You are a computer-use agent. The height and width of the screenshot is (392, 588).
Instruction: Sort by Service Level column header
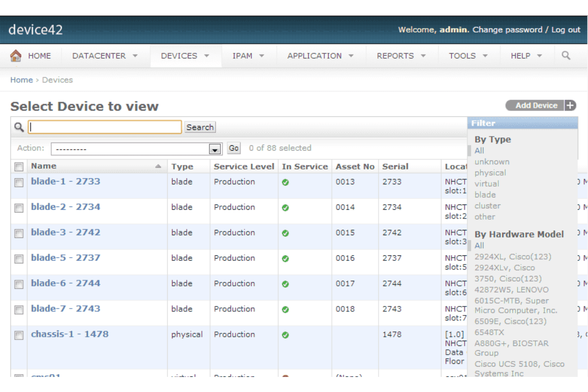click(x=244, y=166)
